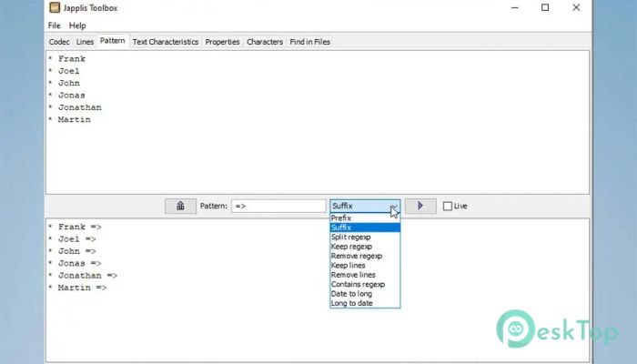This screenshot has width=637, height=364.
Task: Click the '* Jonathan =>' output line
Action: point(83,276)
